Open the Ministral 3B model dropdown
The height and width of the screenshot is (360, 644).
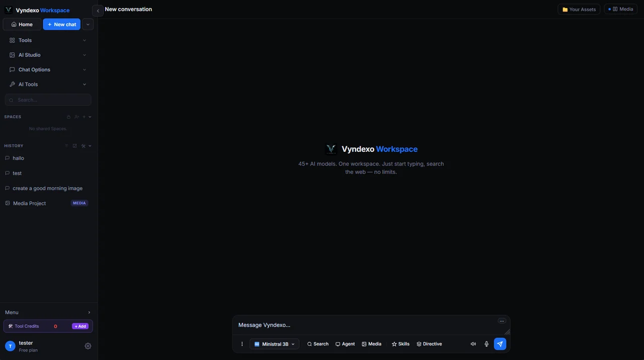pos(274,344)
